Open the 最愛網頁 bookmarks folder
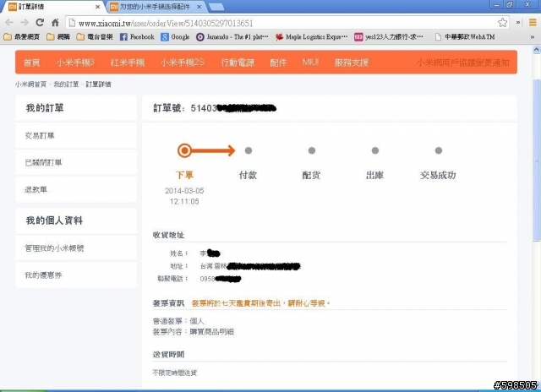Viewport: 541px width, 392px height. (21, 37)
